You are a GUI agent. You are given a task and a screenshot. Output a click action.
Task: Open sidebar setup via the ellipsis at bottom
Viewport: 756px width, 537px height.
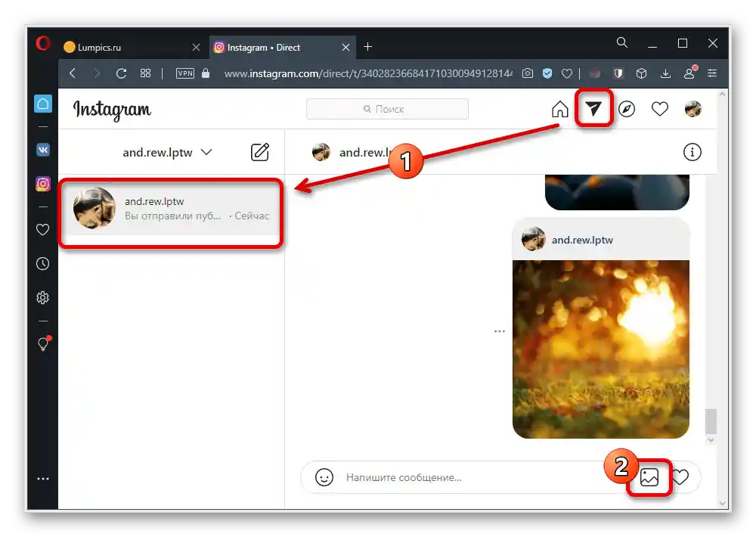[43, 478]
